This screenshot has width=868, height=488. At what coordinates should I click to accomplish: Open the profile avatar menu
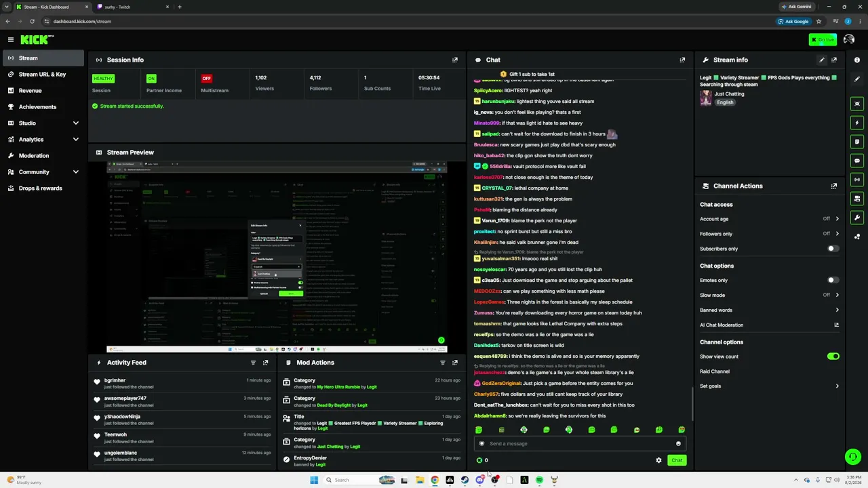coord(849,40)
